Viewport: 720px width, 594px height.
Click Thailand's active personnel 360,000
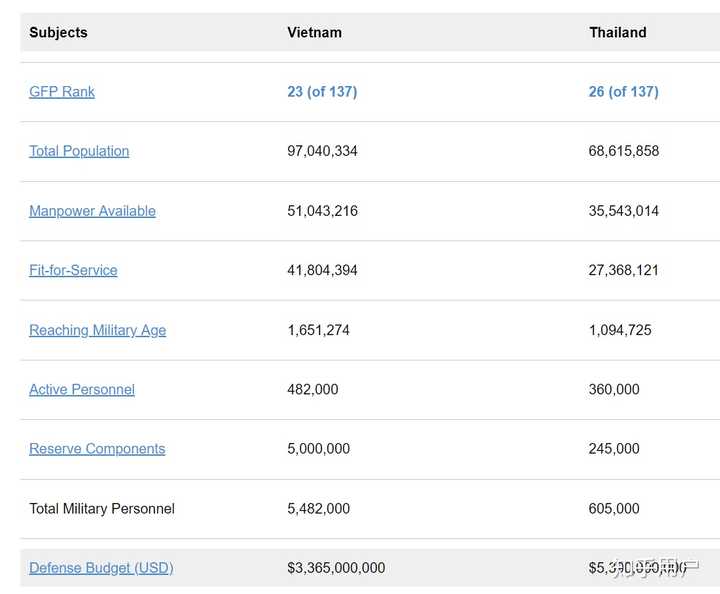click(x=614, y=389)
